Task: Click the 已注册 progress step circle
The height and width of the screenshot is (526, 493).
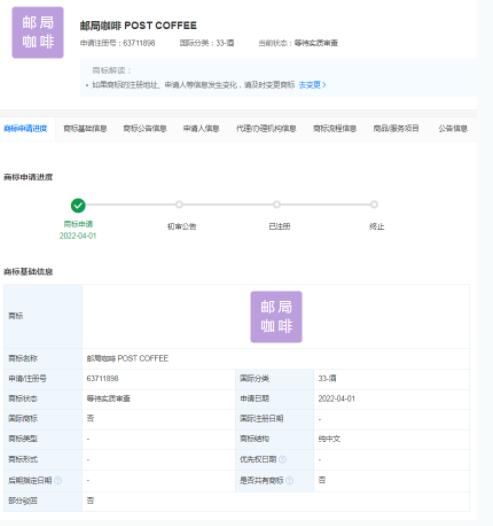Action: 276,204
